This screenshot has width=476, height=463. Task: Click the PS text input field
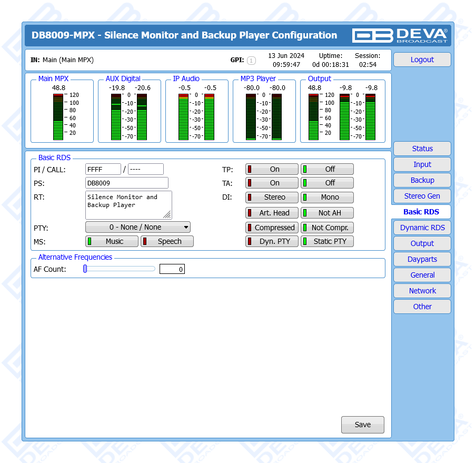point(126,183)
